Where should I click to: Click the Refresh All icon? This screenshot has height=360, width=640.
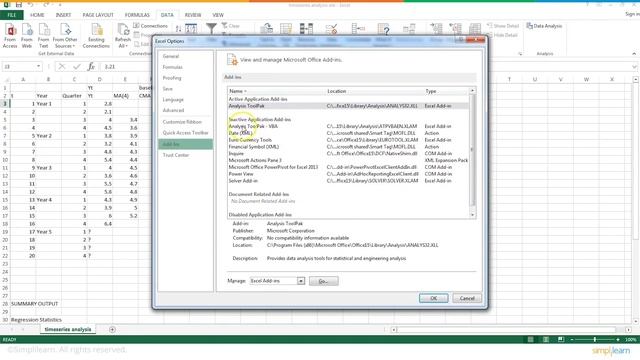122,36
